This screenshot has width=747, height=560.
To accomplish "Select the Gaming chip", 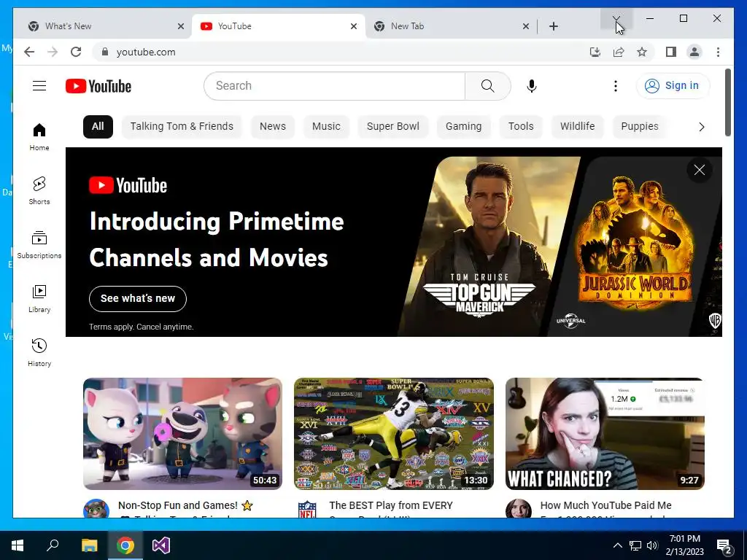I will point(463,127).
